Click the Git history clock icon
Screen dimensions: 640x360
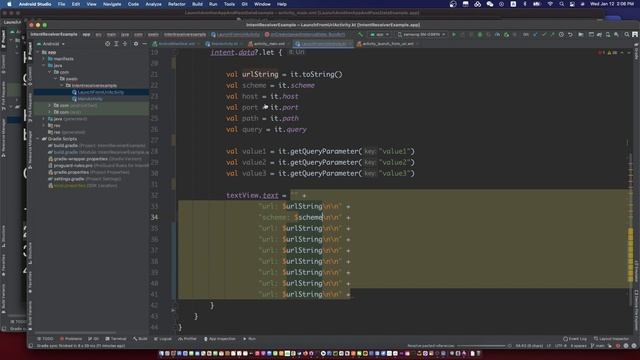coord(561,35)
